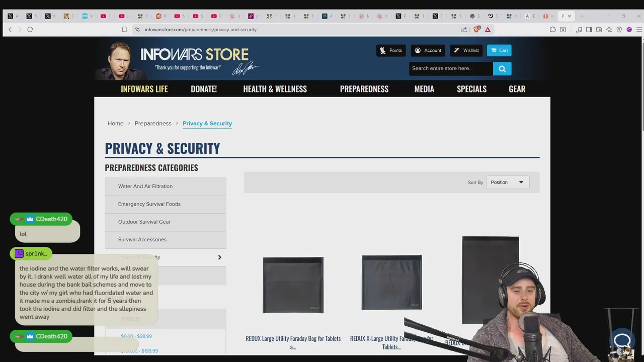Switch to the Reddit tab
Viewport: 644px width, 362px height.
click(160, 16)
